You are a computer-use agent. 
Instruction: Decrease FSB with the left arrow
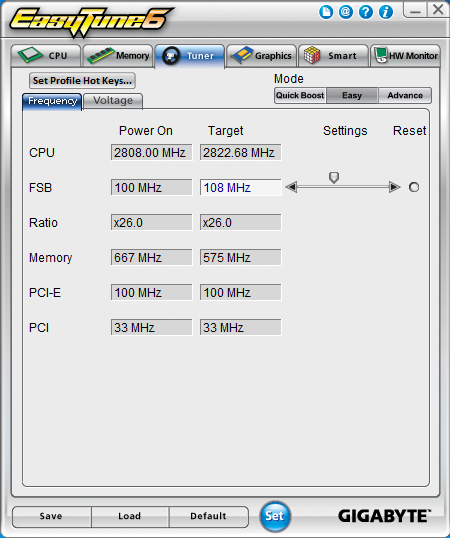click(x=292, y=187)
